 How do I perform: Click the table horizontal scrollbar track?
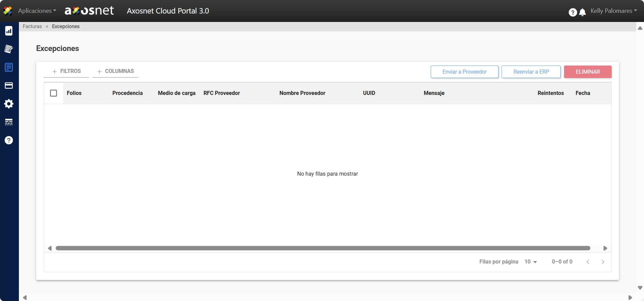pyautogui.click(x=323, y=248)
